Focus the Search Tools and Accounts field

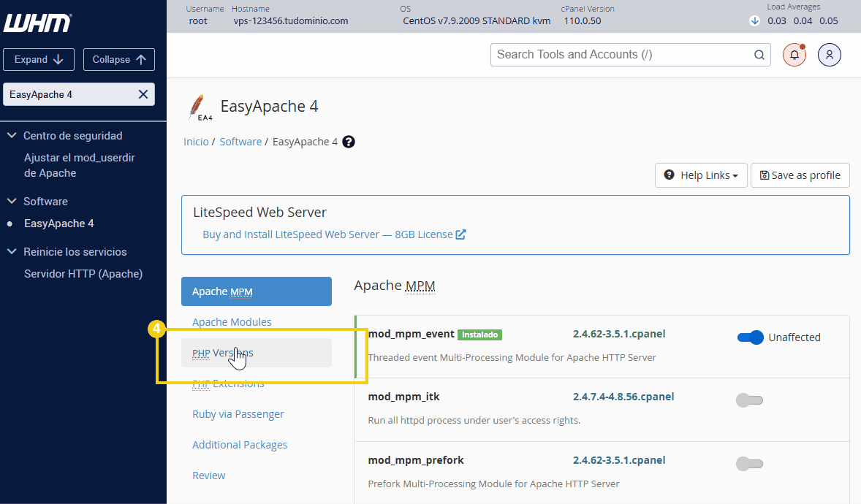point(630,55)
